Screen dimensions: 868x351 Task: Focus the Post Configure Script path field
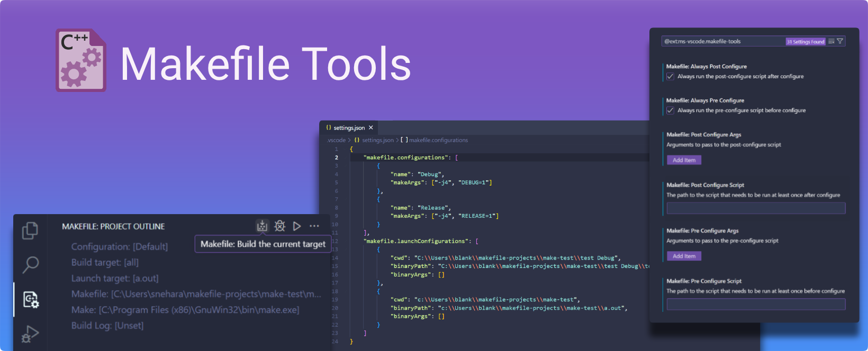(x=756, y=208)
